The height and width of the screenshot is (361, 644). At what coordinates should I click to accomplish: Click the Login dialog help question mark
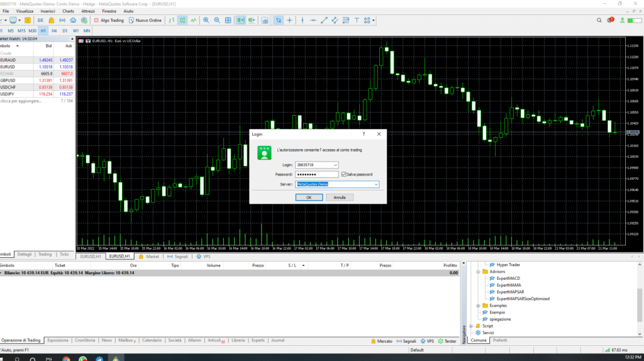click(364, 134)
